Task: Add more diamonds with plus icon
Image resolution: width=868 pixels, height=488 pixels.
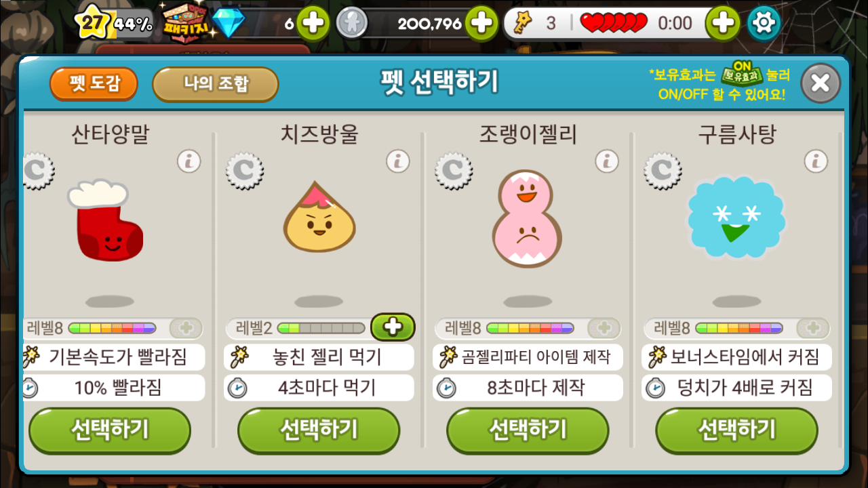Action: (x=313, y=23)
